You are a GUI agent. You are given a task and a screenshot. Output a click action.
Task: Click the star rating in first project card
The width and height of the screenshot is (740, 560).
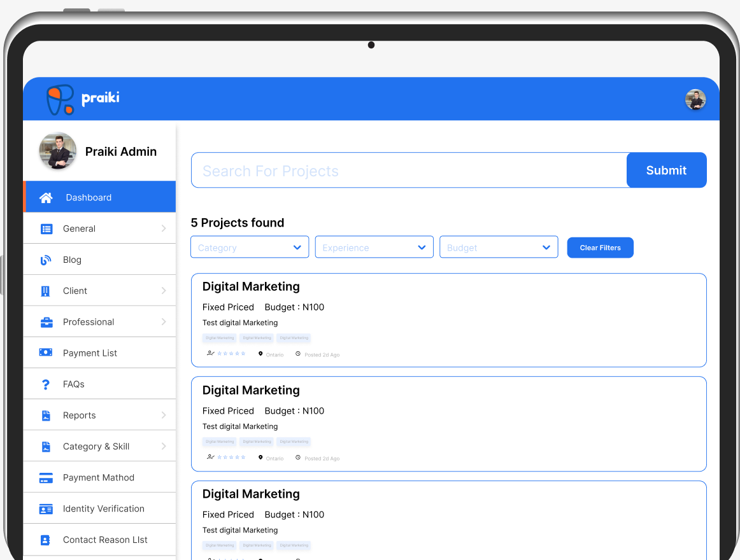point(231,353)
